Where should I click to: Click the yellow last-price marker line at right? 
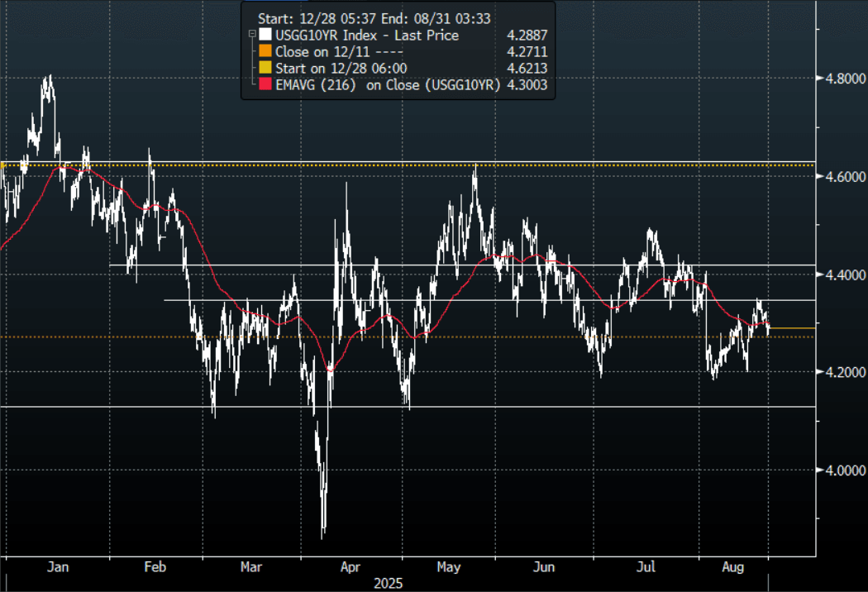point(792,328)
